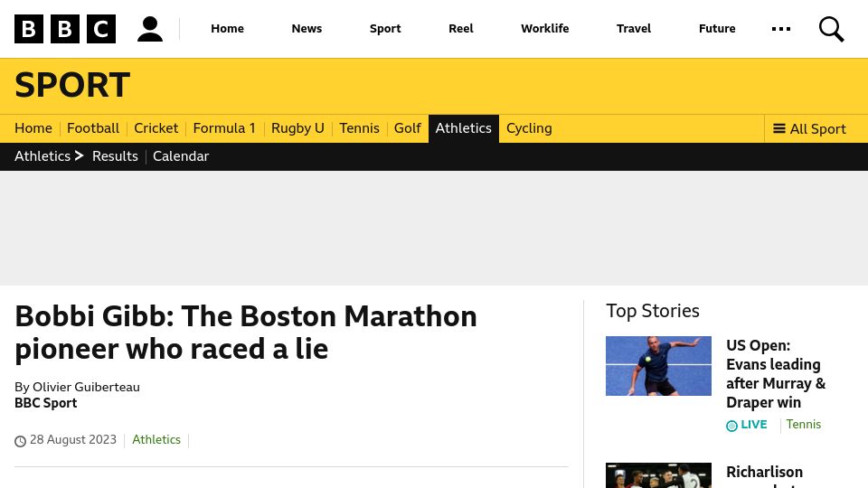Open US Open Evans leading story headline
The height and width of the screenshot is (488, 868).
[776, 374]
